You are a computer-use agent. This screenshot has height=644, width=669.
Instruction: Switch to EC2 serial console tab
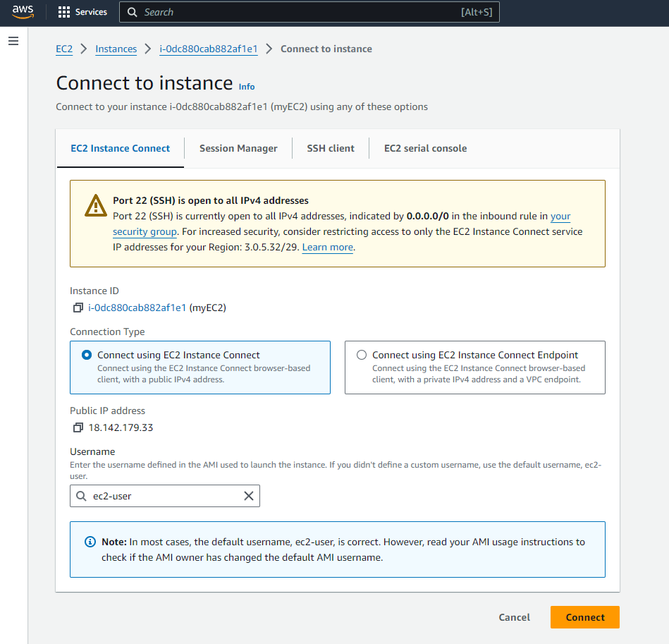(x=425, y=148)
